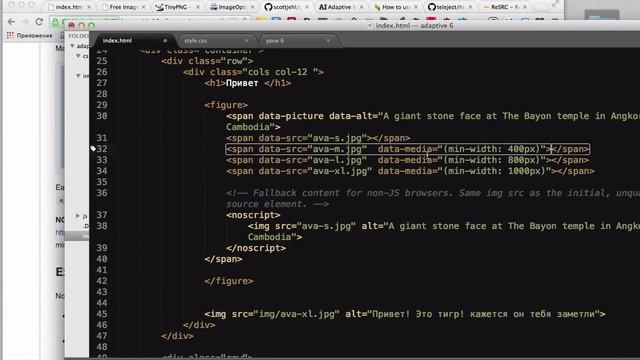Switch to the ImageOptim tab in Chrome
Screen dimensions: 640x360
[x=232, y=7]
